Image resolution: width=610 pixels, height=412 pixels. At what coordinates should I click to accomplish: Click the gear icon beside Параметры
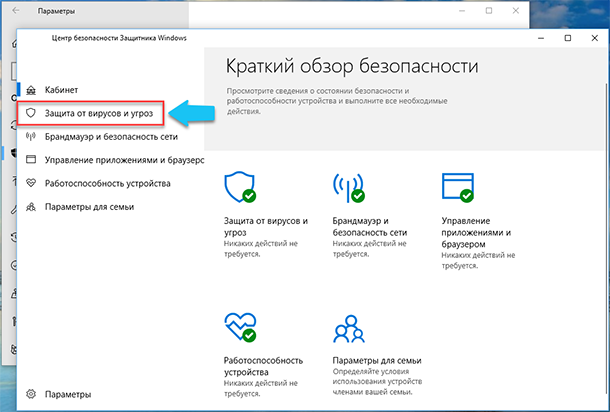click(31, 394)
